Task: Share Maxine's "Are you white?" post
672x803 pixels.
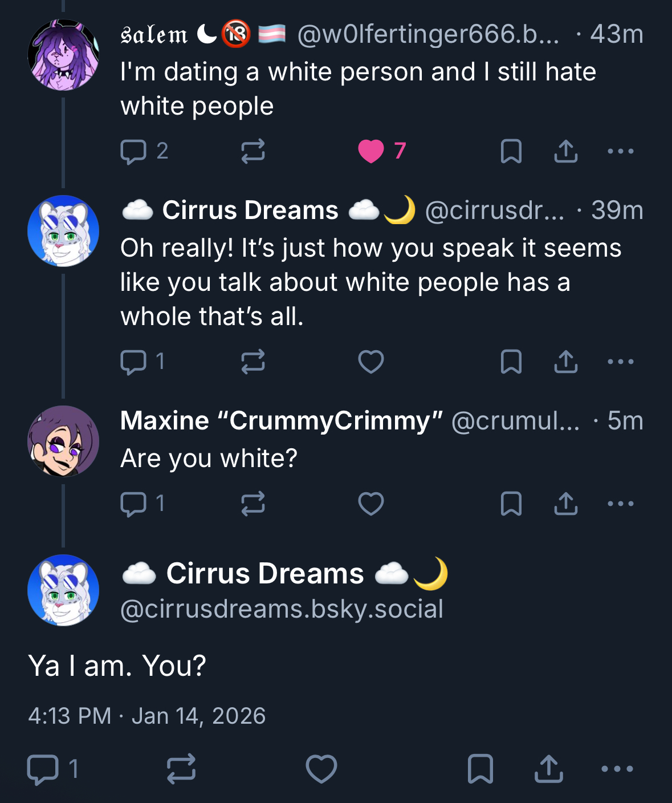Action: coord(565,504)
